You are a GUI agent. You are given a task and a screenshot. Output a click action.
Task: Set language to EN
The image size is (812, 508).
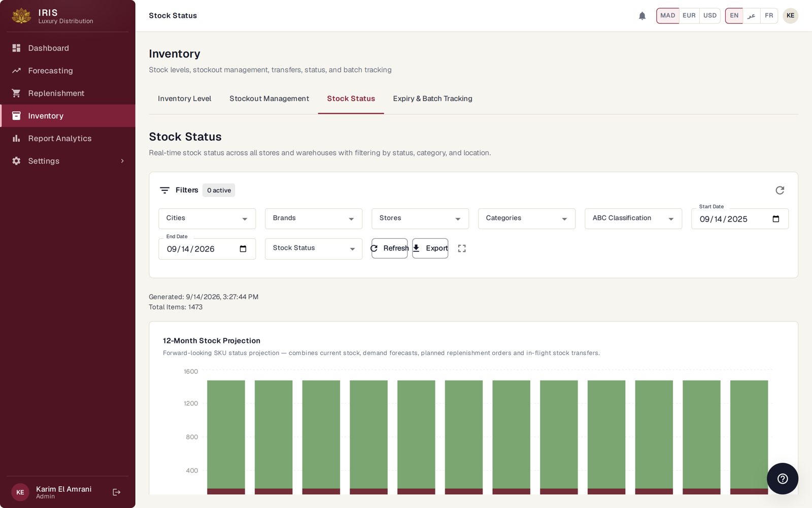coord(734,16)
